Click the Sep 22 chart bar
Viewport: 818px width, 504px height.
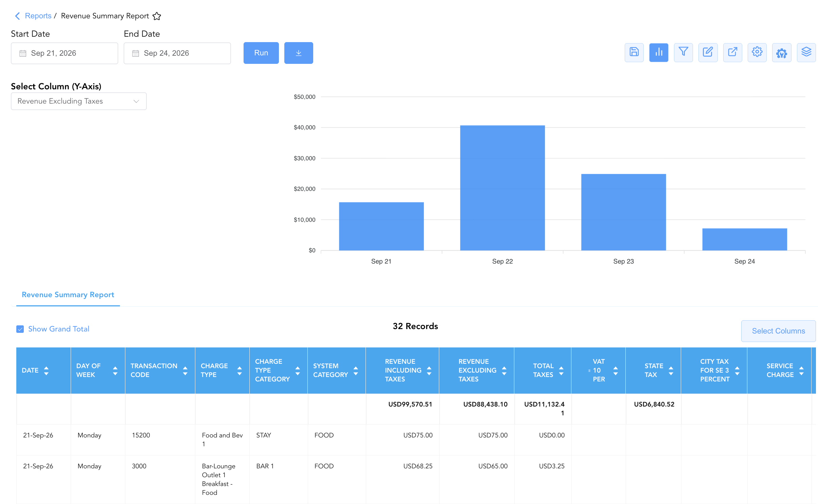pyautogui.click(x=502, y=188)
